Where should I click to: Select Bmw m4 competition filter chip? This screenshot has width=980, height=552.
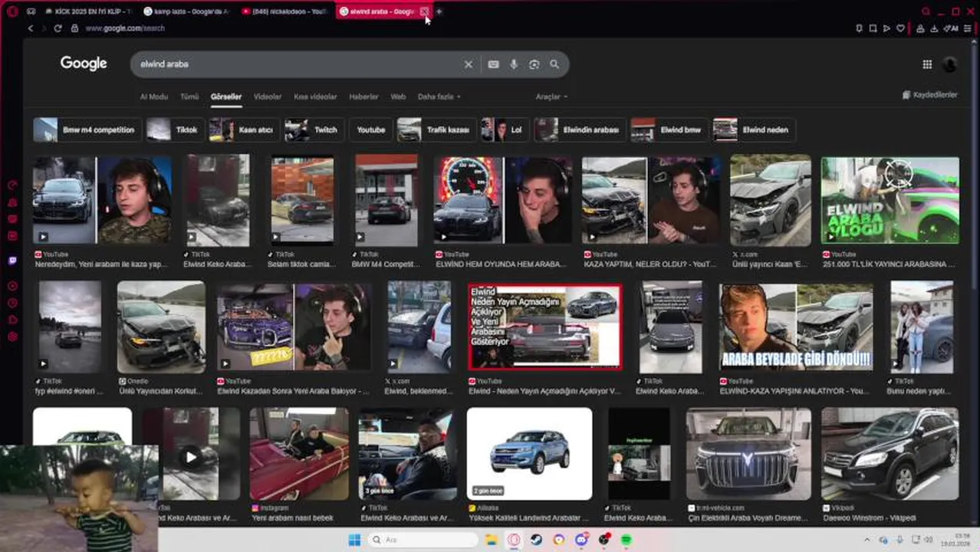click(x=87, y=130)
